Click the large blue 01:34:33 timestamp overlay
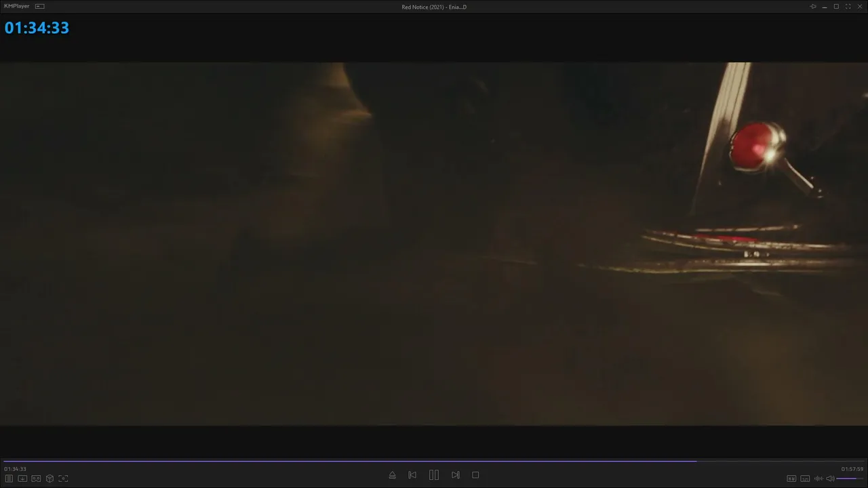This screenshot has height=488, width=868. click(37, 28)
